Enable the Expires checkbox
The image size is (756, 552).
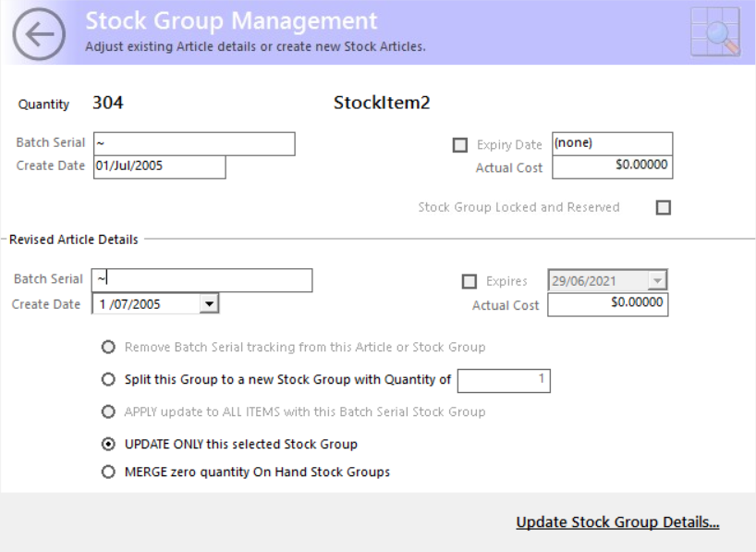coord(469,281)
